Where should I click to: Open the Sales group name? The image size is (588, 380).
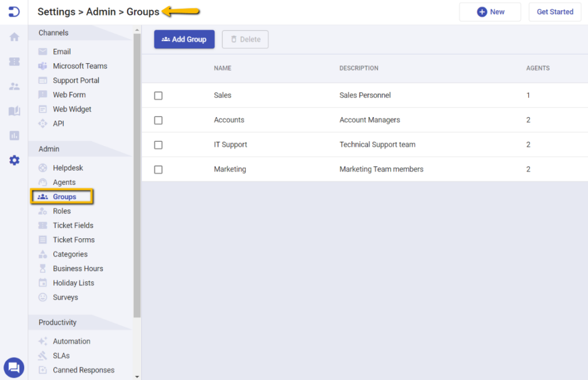(x=222, y=95)
